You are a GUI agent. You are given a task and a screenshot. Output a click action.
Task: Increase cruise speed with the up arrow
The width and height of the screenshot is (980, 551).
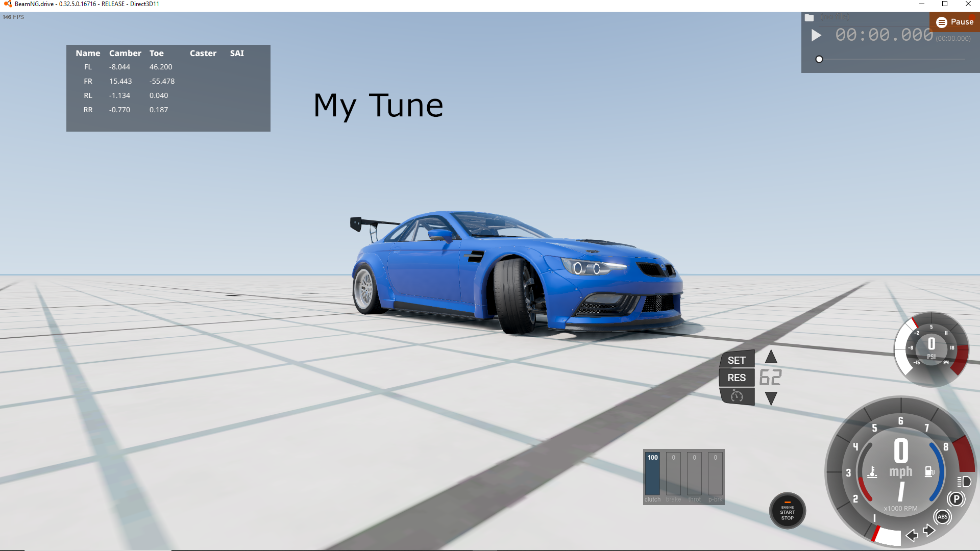pos(771,357)
